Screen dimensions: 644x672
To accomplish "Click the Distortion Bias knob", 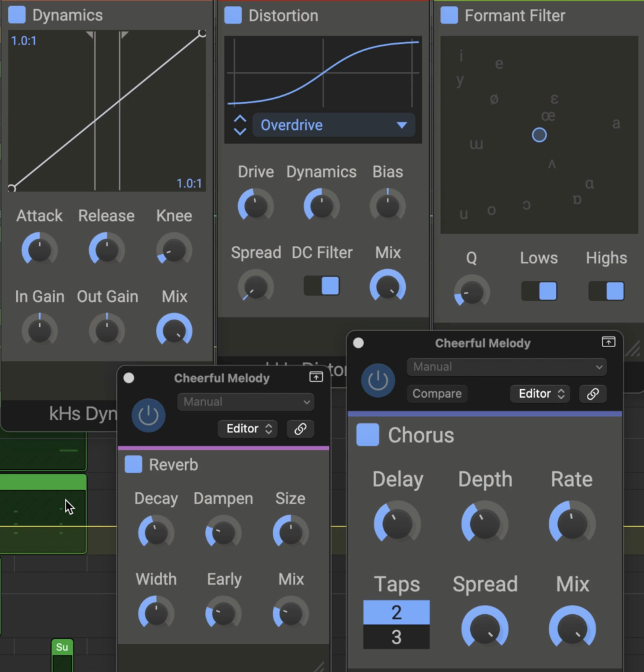I will coord(388,205).
